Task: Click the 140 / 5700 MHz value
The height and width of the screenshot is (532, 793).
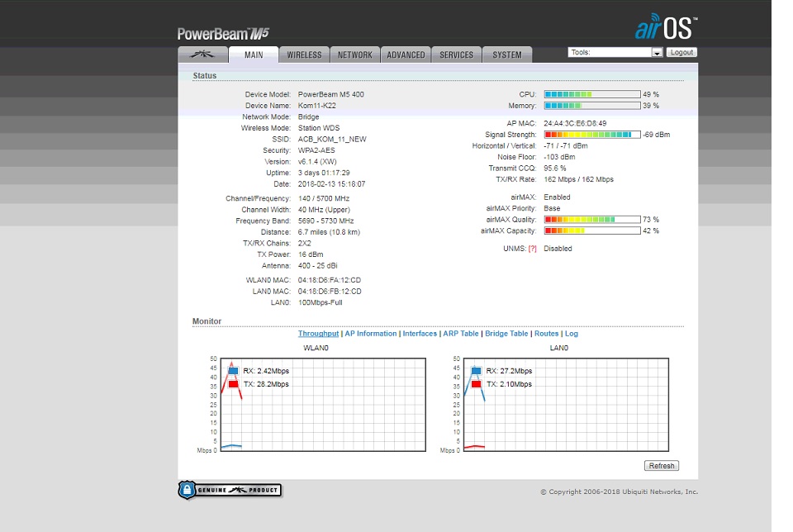Action: tap(324, 199)
